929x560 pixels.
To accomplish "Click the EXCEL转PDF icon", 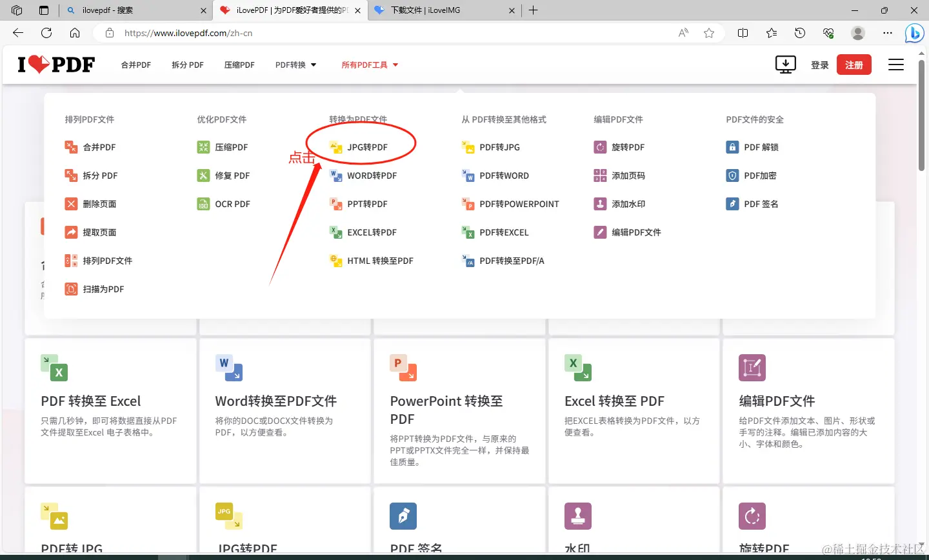I will pyautogui.click(x=335, y=232).
